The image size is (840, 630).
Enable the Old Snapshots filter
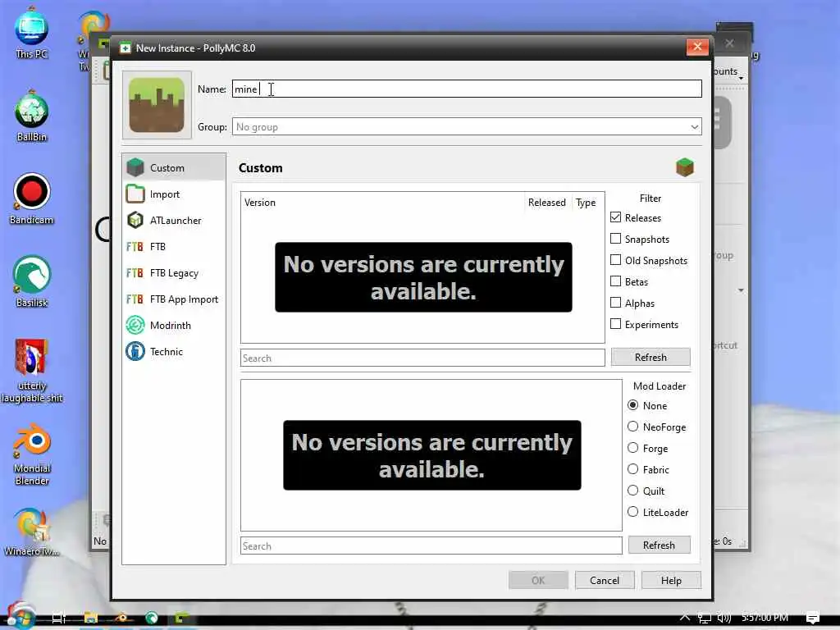(x=616, y=260)
